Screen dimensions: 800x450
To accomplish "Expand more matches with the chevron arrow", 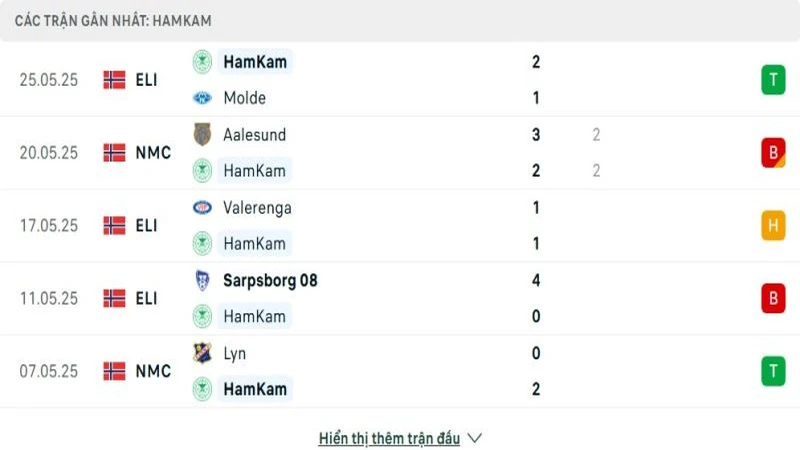I will (475, 438).
